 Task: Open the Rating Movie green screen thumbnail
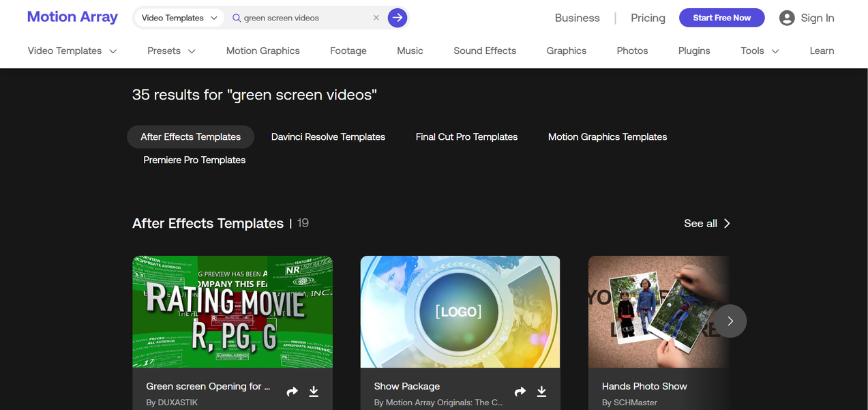pos(233,312)
